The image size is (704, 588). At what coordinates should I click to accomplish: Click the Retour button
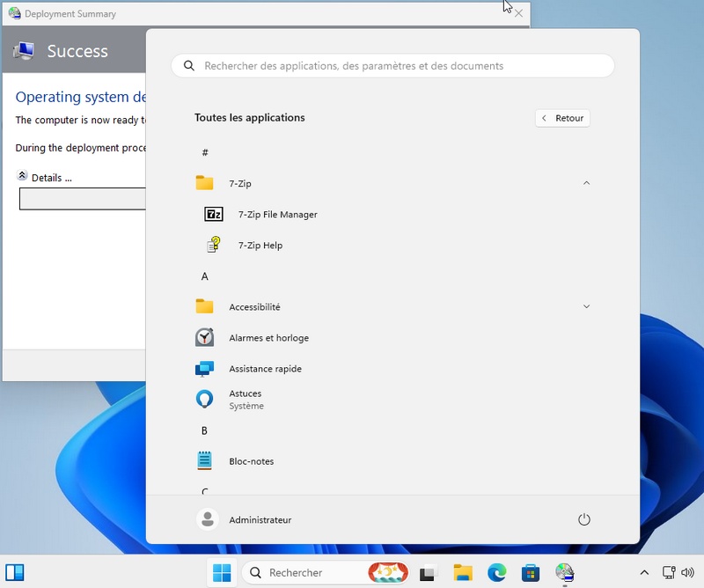point(562,118)
